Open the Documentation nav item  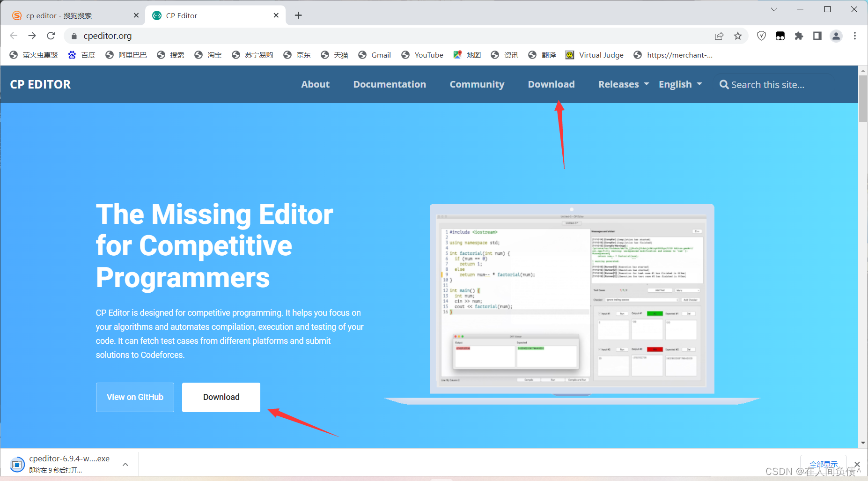[390, 84]
